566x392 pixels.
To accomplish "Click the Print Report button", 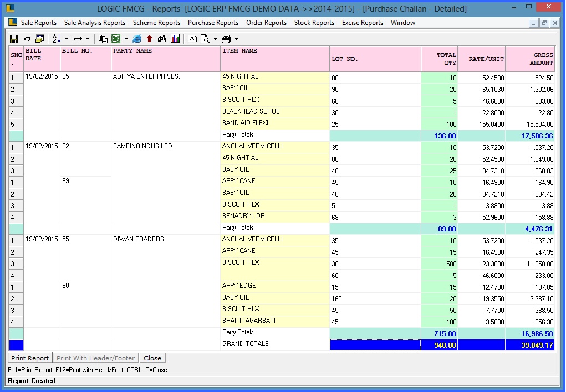I will pyautogui.click(x=30, y=358).
